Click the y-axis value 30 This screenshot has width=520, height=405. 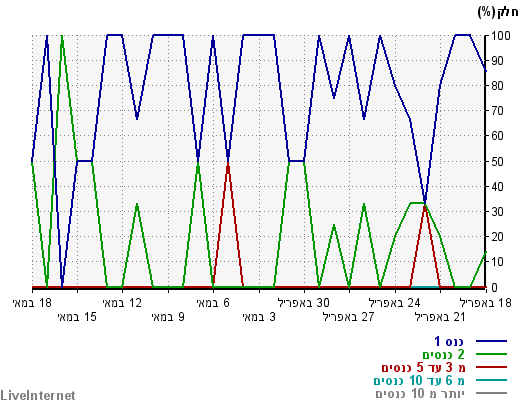[x=498, y=211]
